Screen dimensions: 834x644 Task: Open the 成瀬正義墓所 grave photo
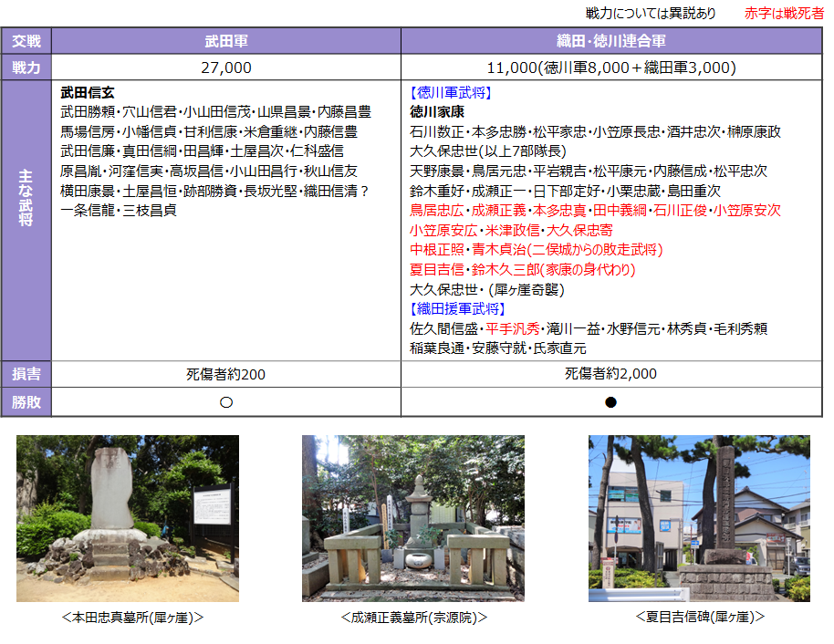coord(413,518)
